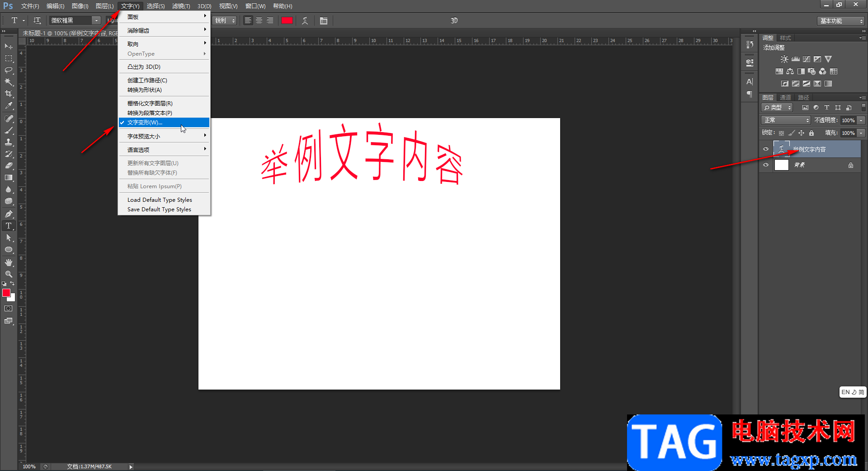Center align the text

pyautogui.click(x=259, y=20)
